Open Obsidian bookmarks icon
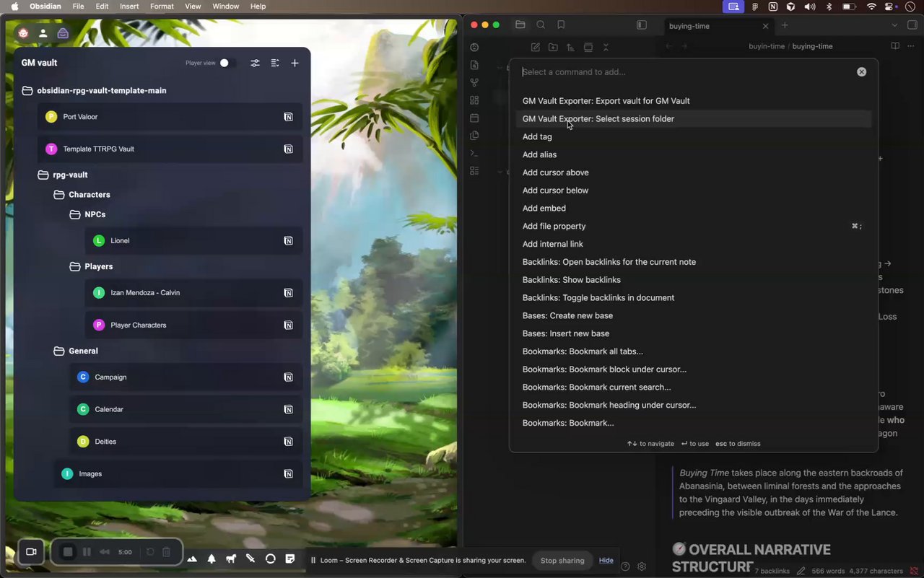Viewport: 924px width, 578px height. pyautogui.click(x=561, y=25)
